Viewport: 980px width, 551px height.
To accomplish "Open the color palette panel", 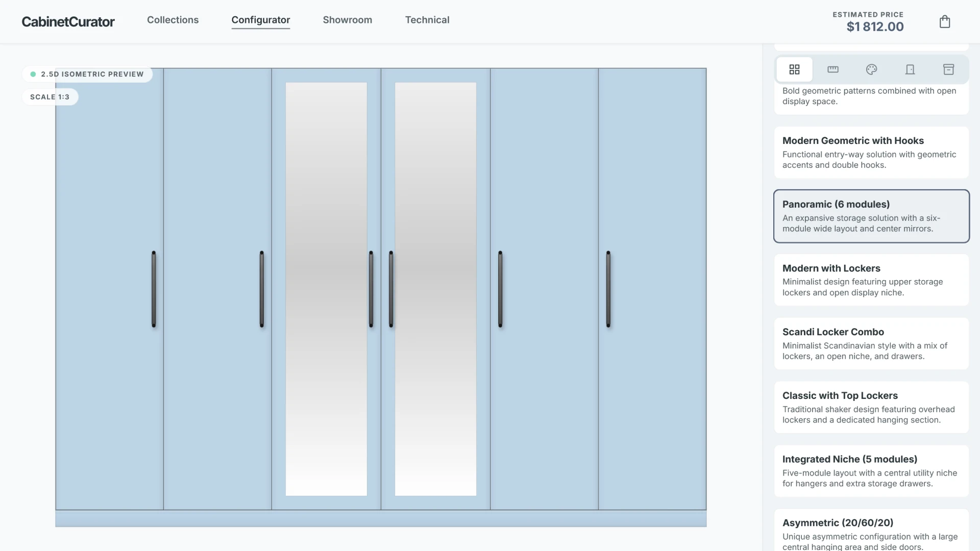I will point(871,69).
